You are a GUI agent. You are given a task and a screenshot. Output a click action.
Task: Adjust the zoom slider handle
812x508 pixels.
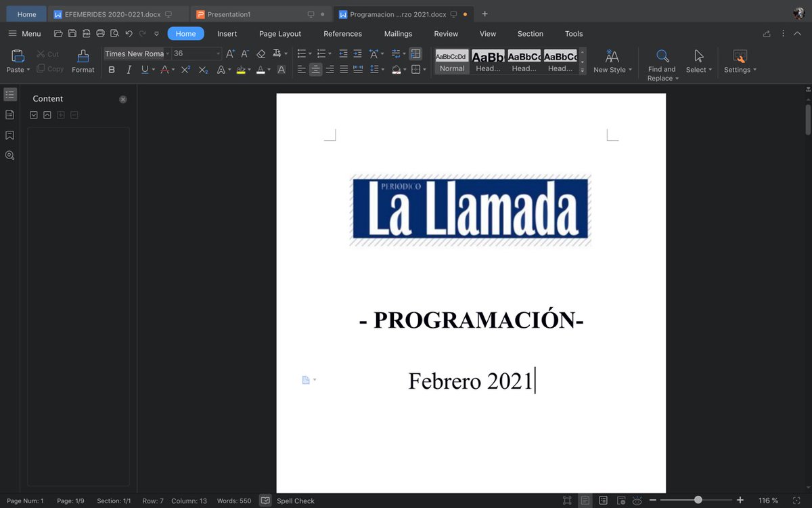click(x=698, y=500)
